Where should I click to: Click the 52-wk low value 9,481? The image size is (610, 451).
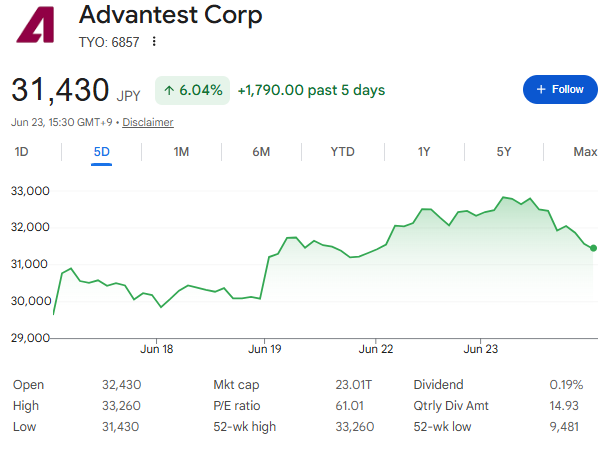(564, 427)
